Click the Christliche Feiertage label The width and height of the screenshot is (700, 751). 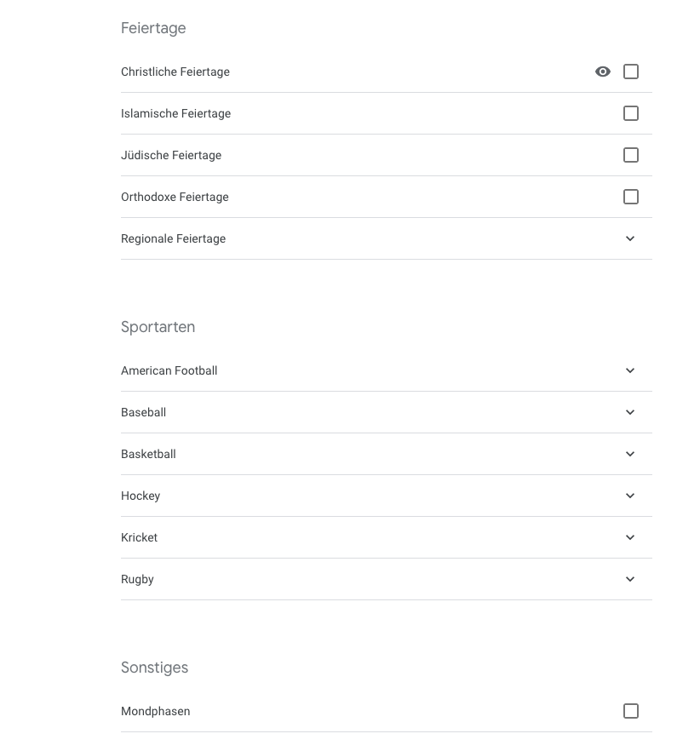[x=175, y=72]
